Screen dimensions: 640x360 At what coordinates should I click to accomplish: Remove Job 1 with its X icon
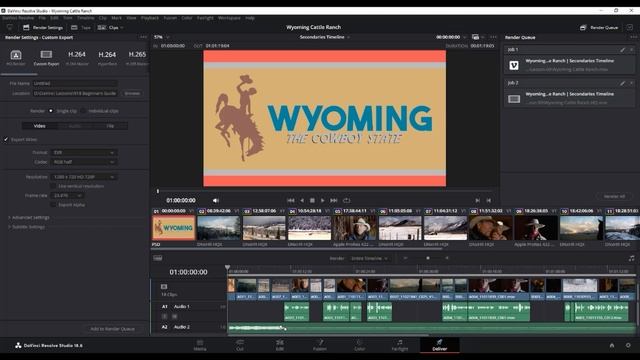[631, 49]
